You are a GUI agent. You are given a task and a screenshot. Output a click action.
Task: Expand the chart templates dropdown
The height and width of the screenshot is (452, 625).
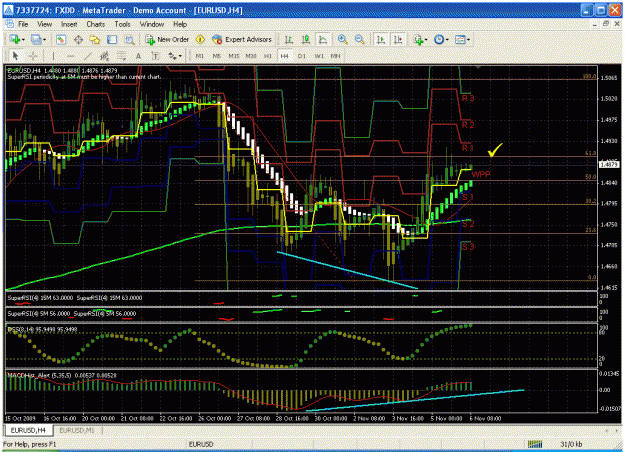coord(468,40)
